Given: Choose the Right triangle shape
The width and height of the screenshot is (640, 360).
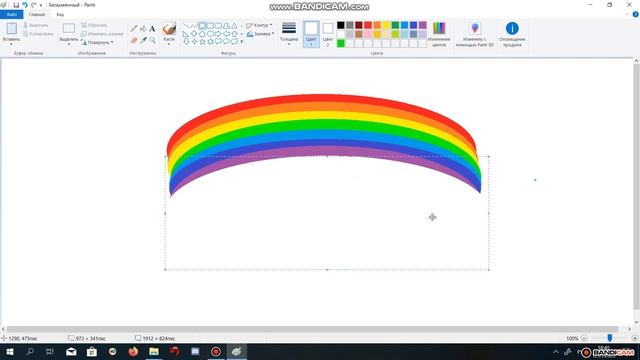Looking at the screenshot, I should click(x=186, y=34).
